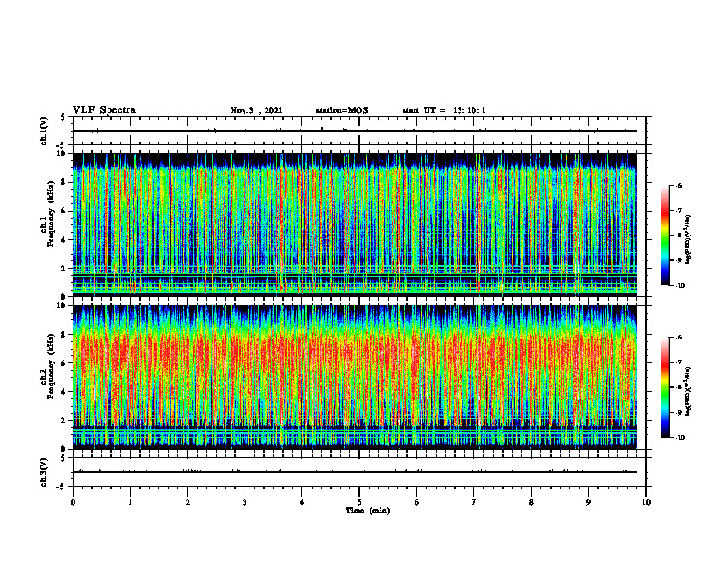
Task: Click the ch.1 spectrogram color scale bar
Action: [x=665, y=236]
